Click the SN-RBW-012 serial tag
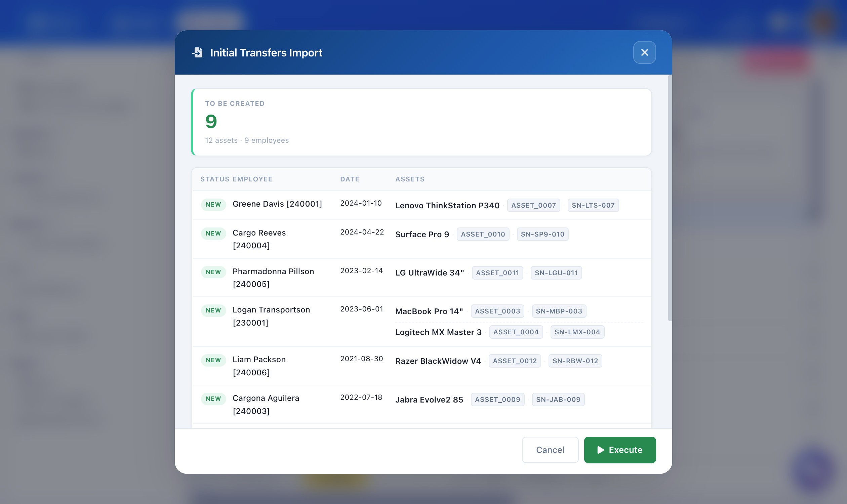This screenshot has width=847, height=504. pyautogui.click(x=575, y=361)
